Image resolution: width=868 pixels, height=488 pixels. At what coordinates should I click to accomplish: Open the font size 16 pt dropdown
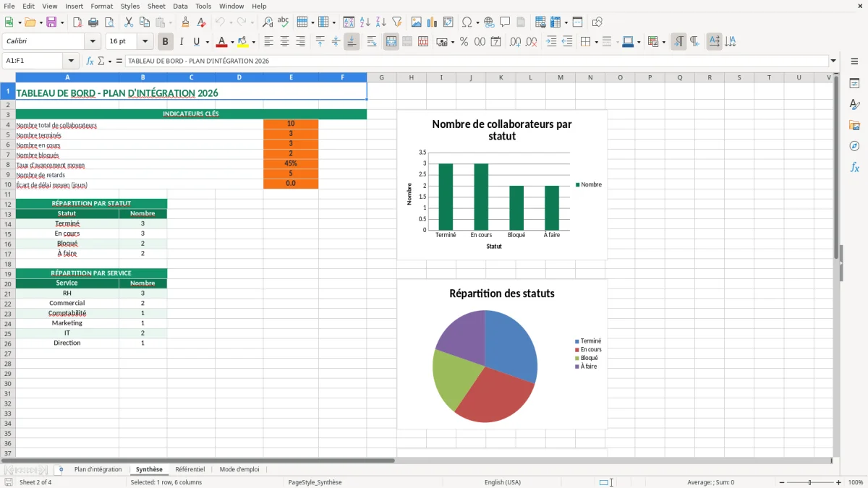coord(145,42)
